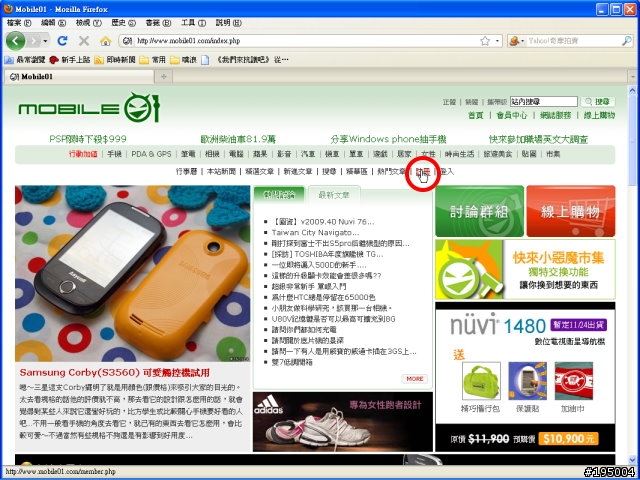This screenshot has height=480, width=640.
Task: Open the 噗浪 bookmarks folder
Action: pos(183,60)
